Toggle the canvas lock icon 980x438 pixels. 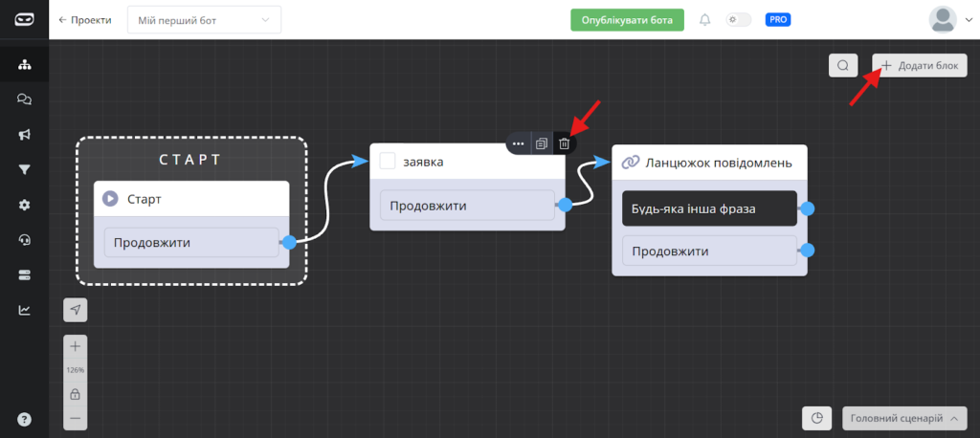click(76, 394)
